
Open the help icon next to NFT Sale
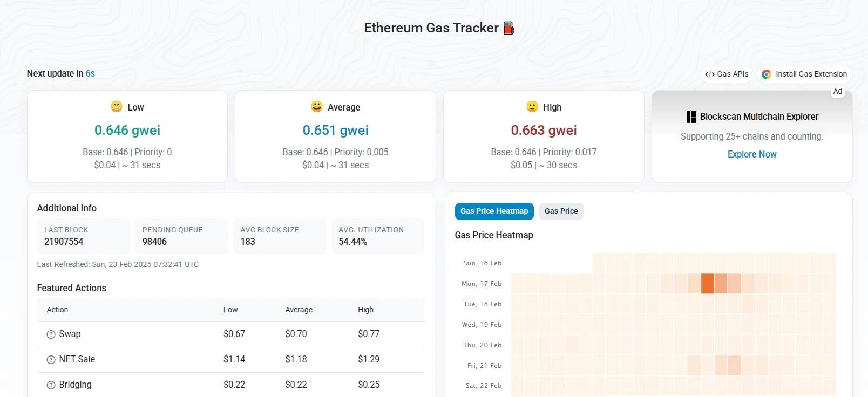(x=50, y=359)
